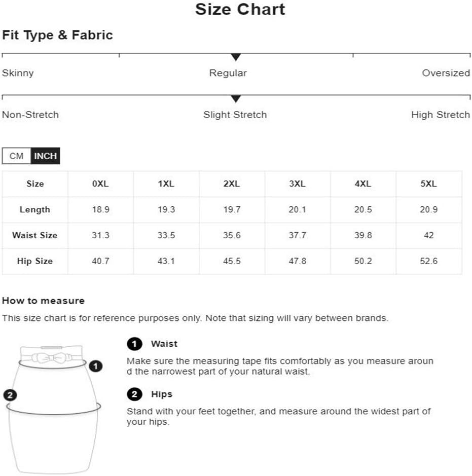The height and width of the screenshot is (476, 472).
Task: Click the numbered 2 Hips icon heading
Action: tap(134, 394)
